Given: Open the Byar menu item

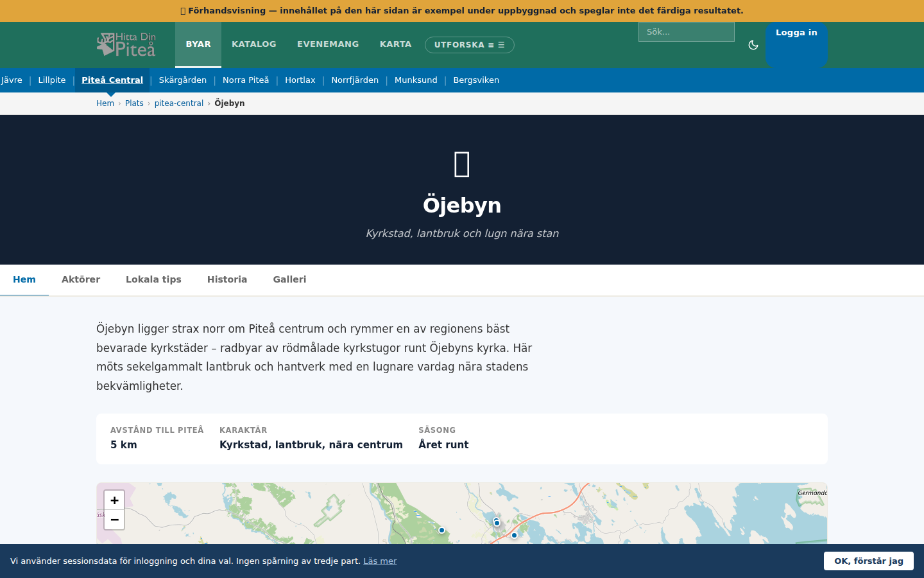Looking at the screenshot, I should pyautogui.click(x=198, y=44).
